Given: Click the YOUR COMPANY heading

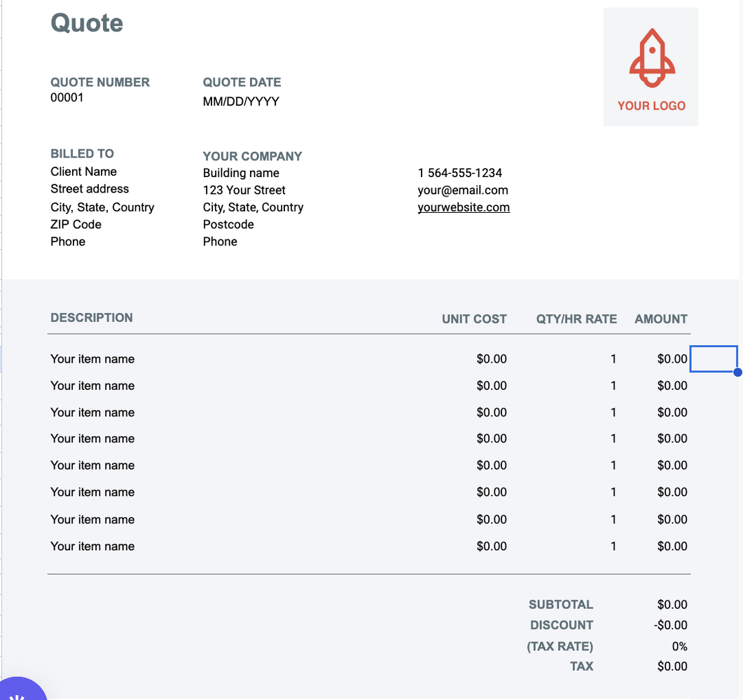Looking at the screenshot, I should click(x=252, y=156).
